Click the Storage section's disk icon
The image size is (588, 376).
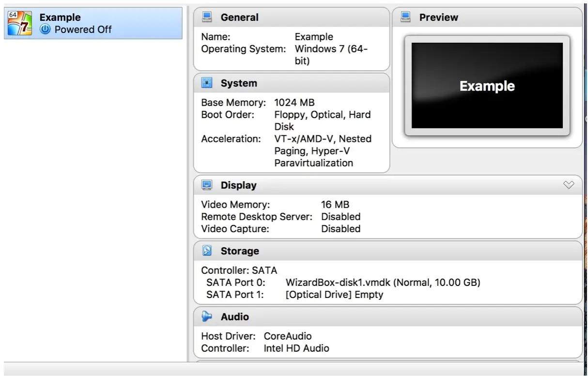tap(207, 251)
